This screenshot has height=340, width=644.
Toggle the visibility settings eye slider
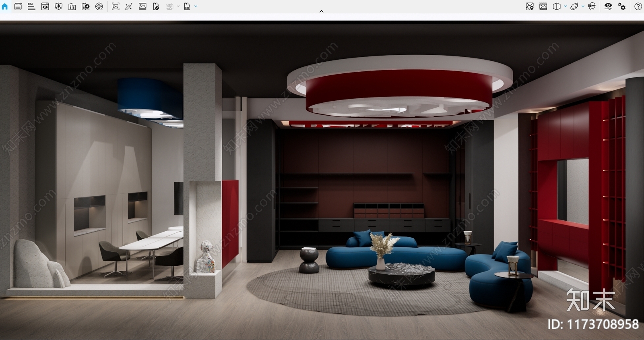pyautogui.click(x=608, y=6)
